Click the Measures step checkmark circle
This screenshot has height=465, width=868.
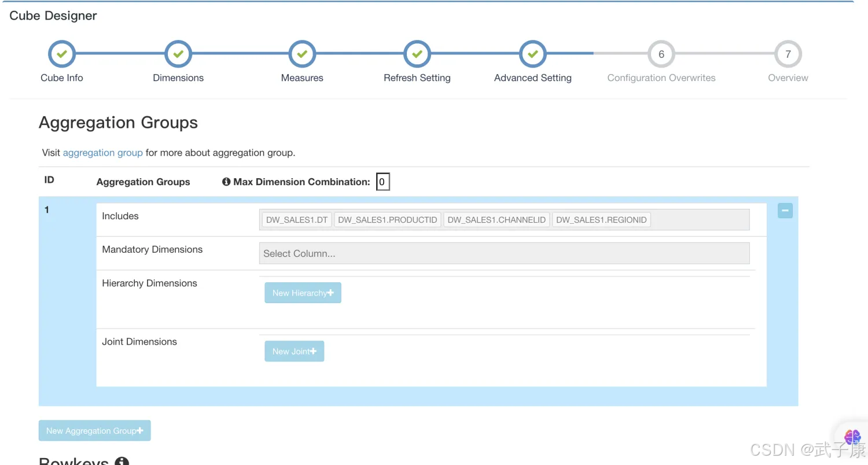click(301, 54)
